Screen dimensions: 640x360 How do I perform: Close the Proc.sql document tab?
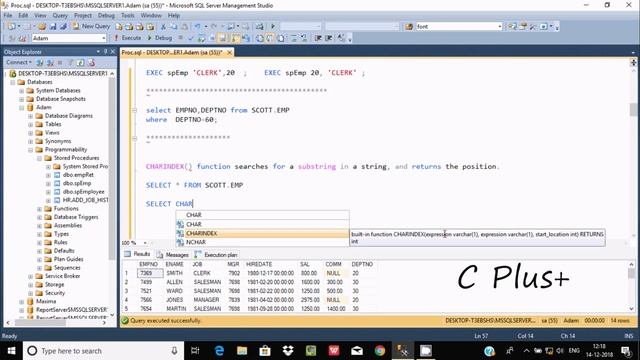coord(229,52)
